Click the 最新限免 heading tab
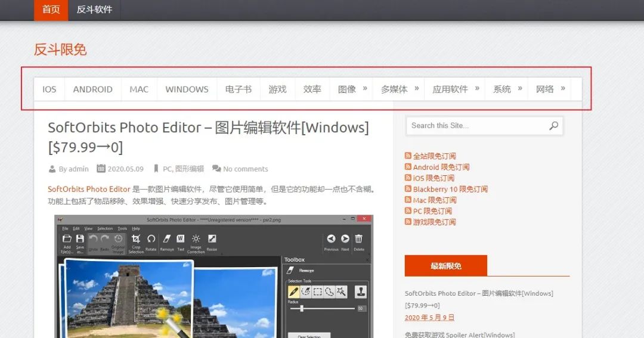644x338 pixels. pos(445,266)
